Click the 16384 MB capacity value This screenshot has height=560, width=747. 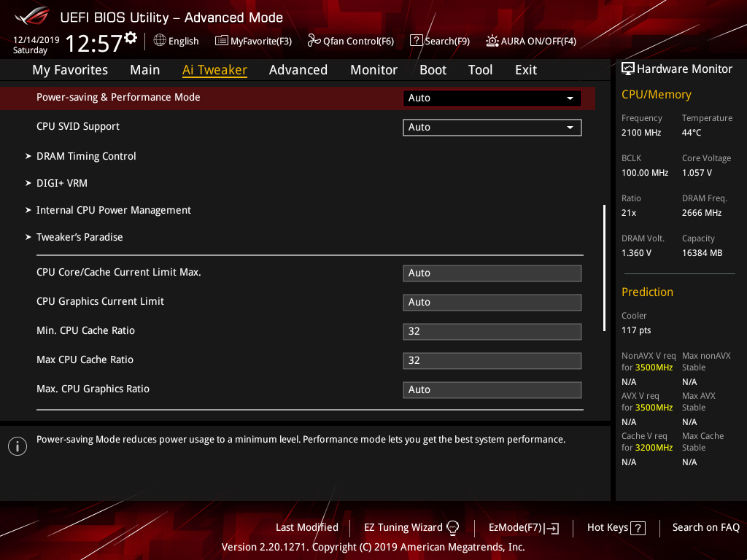[x=703, y=253]
